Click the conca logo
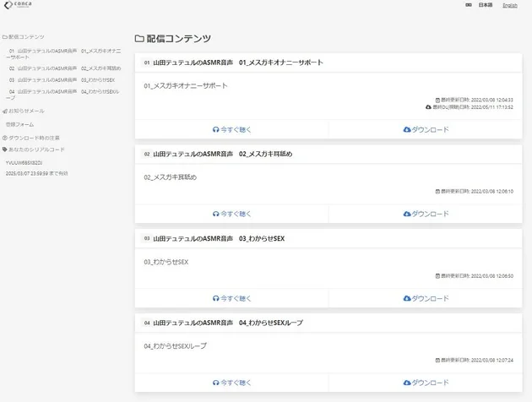The image size is (532, 402). pyautogui.click(x=18, y=4)
